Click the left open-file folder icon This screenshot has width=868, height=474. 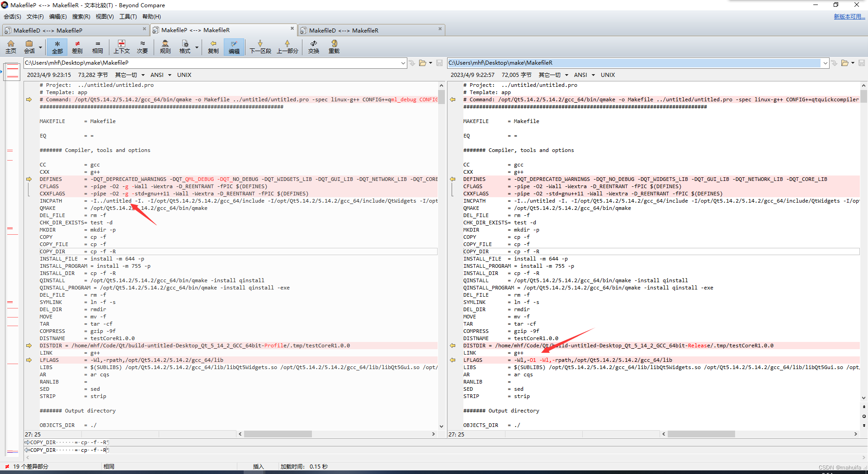[423, 63]
